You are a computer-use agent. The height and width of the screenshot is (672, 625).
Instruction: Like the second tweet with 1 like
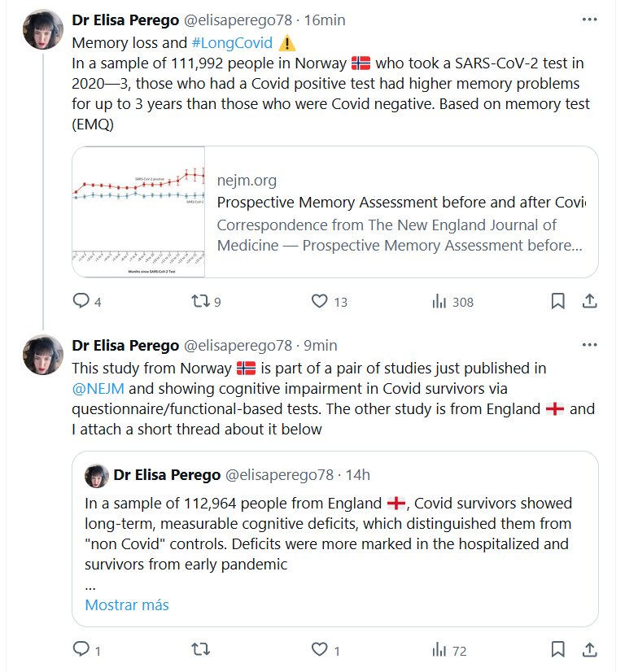click(x=320, y=649)
